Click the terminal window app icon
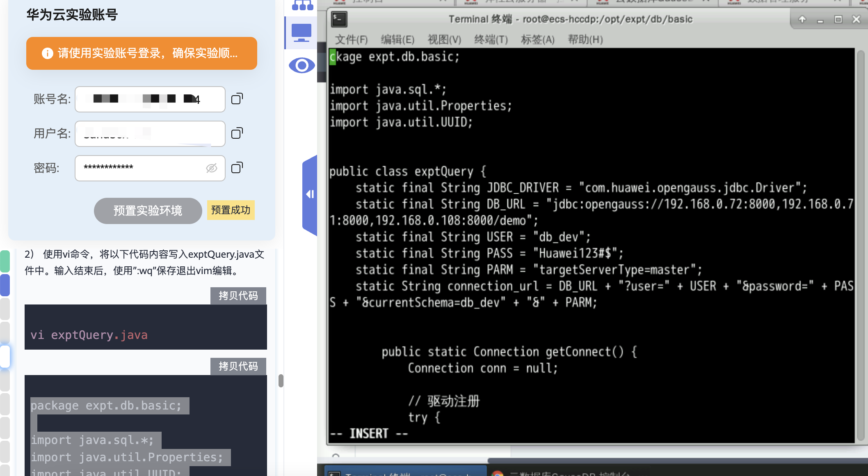The height and width of the screenshot is (476, 868). click(339, 19)
